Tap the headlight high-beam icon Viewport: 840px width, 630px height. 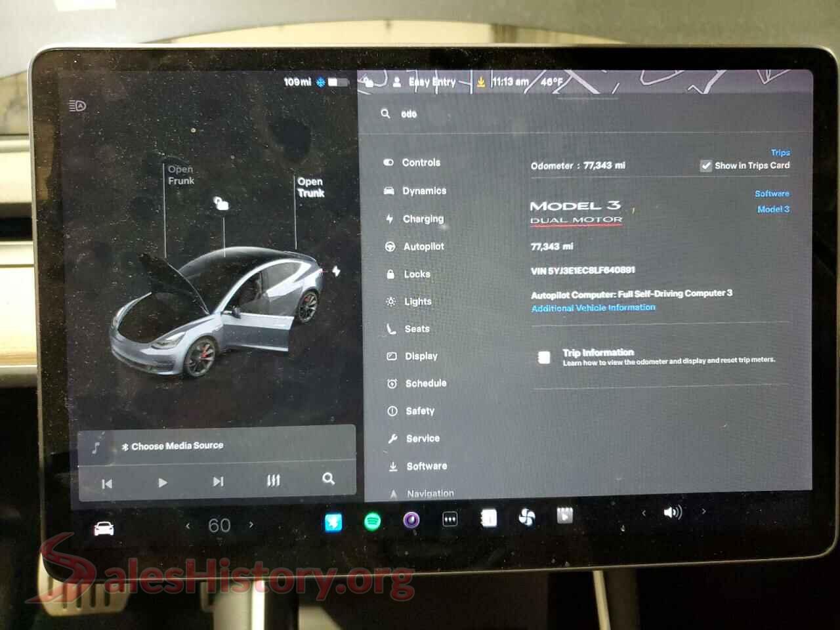point(77,106)
